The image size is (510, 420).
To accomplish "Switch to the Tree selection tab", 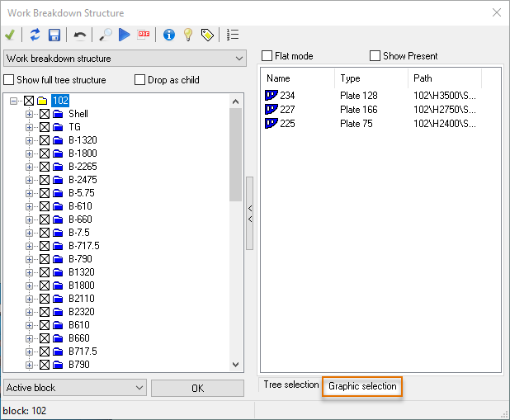I will [290, 385].
